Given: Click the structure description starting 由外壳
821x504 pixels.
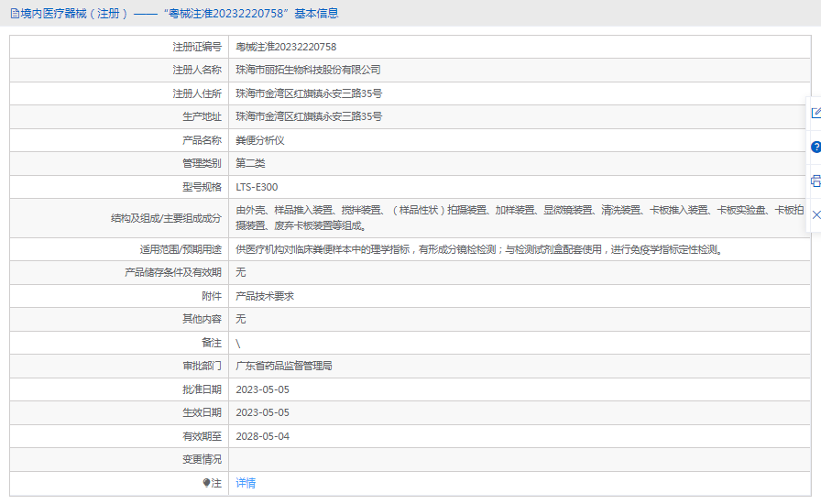Looking at the screenshot, I should tap(520, 218).
